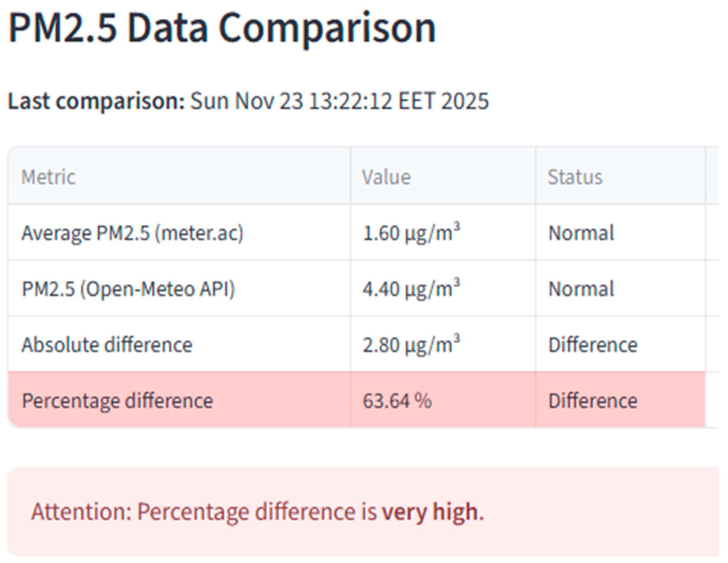Click the Value column header
The height and width of the screenshot is (563, 728).
[386, 177]
